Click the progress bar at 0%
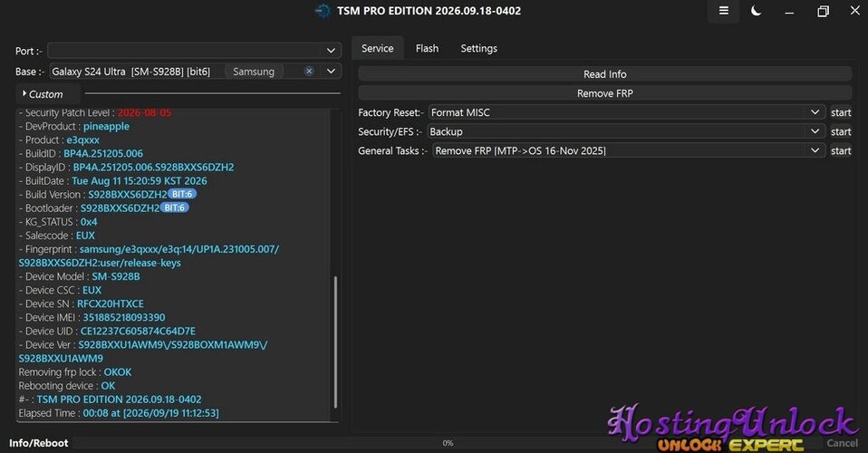The image size is (868, 453). [448, 443]
